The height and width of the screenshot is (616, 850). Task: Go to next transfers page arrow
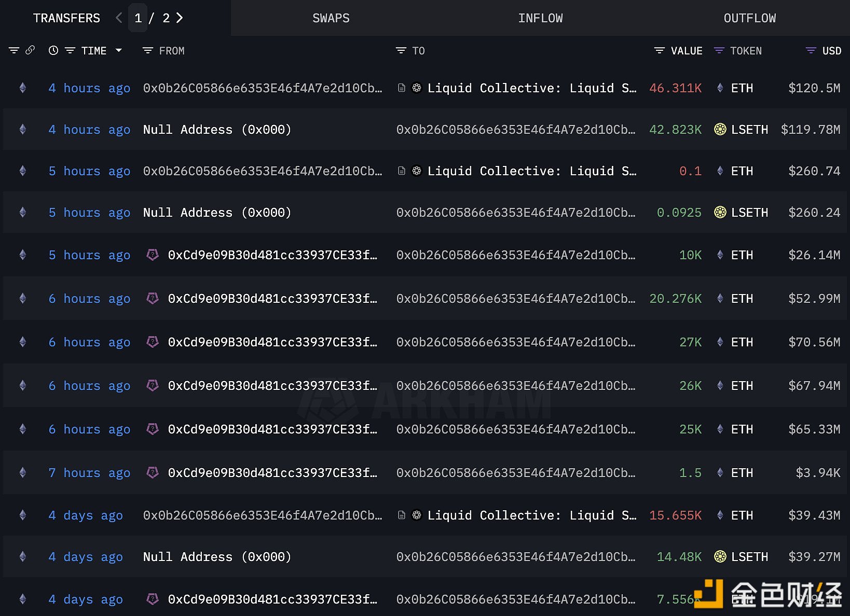click(x=180, y=18)
